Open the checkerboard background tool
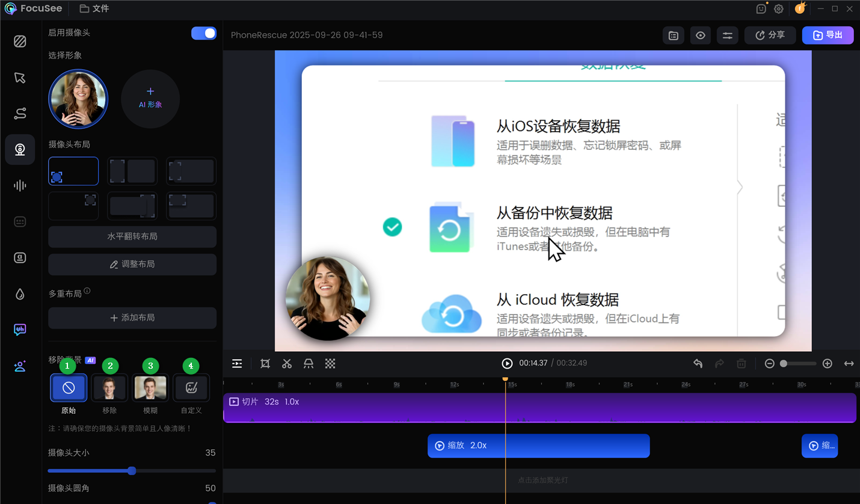 330,363
